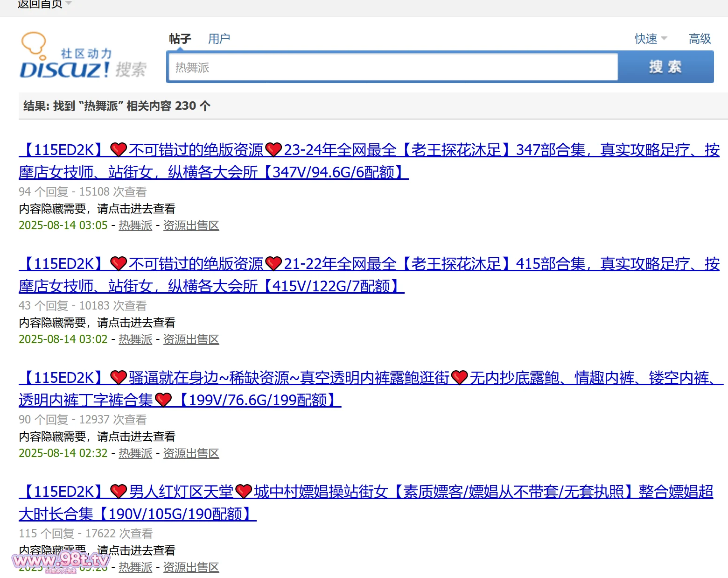This screenshot has height=578, width=728.
Task: Click 热舞派 link in the 03:05 result
Action: tap(135, 226)
